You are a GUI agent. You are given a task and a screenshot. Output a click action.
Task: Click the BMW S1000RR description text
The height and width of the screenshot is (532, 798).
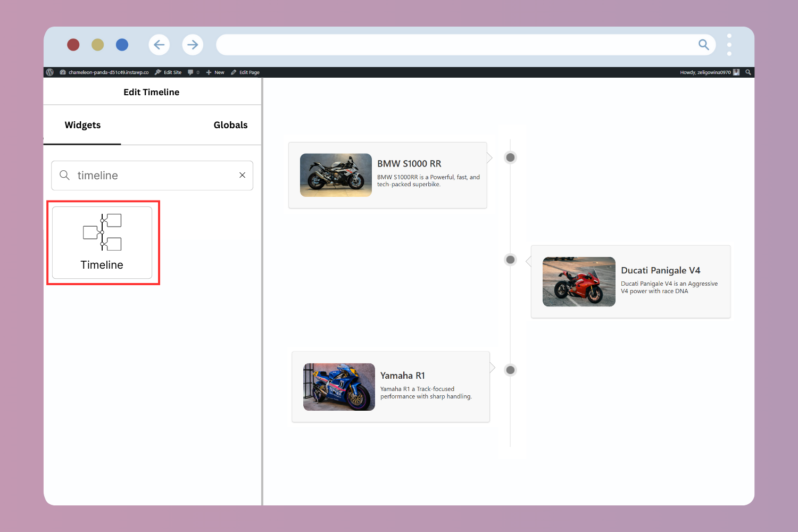[x=428, y=181]
